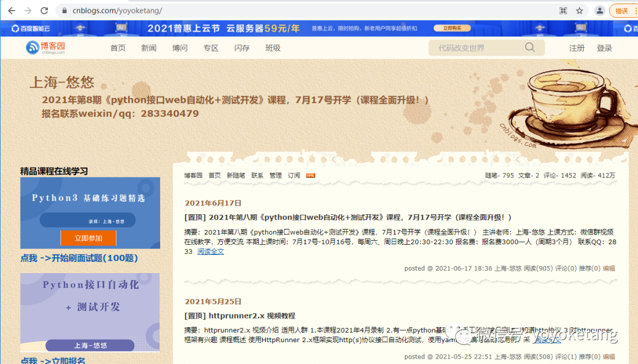Click the address bar URL cnblogs.com/yoyoketang/

point(117,11)
